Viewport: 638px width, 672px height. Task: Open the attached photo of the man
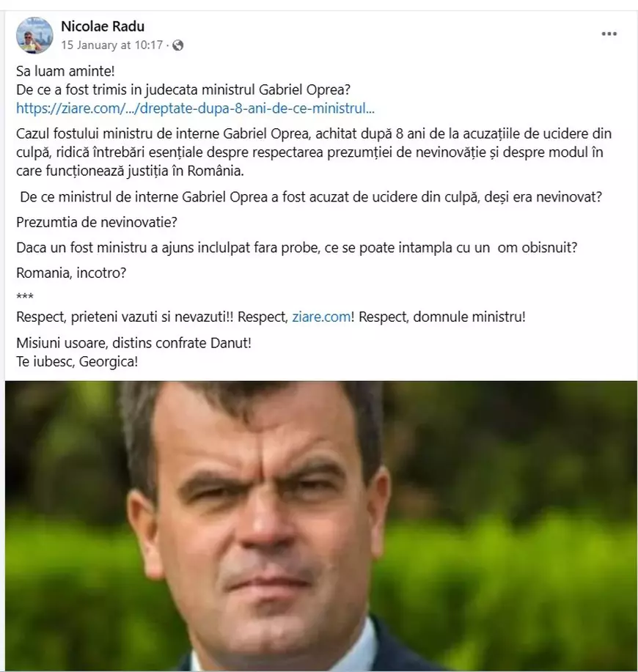[x=321, y=526]
